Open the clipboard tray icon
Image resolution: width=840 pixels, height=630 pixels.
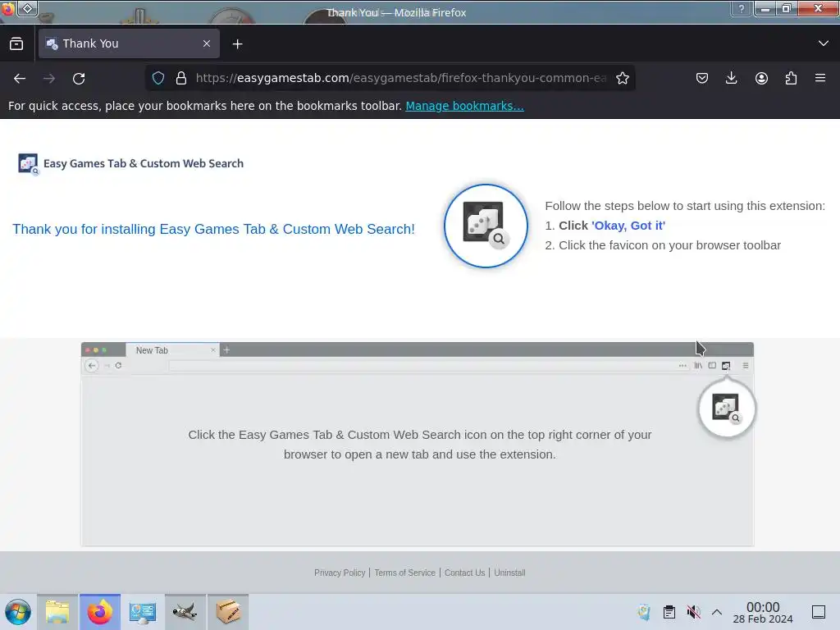tap(669, 612)
